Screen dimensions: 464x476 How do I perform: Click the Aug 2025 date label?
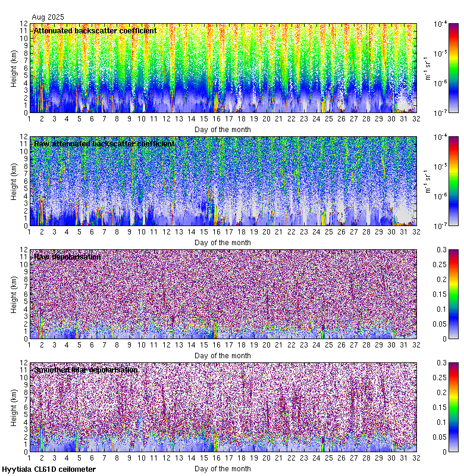(x=47, y=17)
